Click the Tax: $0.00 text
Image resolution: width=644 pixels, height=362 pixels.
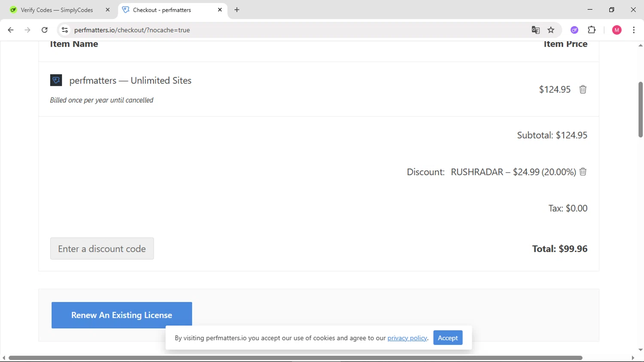point(568,208)
